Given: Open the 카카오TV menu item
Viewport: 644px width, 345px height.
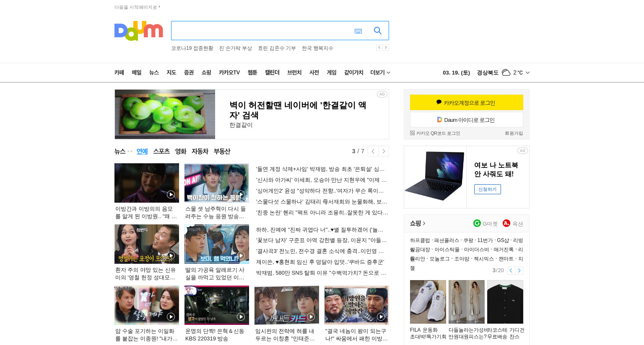Looking at the screenshot, I should [229, 72].
